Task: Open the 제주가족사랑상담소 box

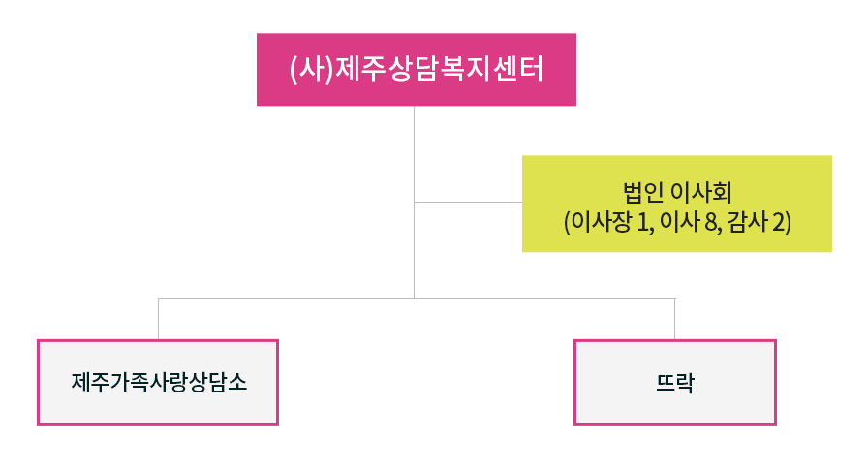Action: 158,383
